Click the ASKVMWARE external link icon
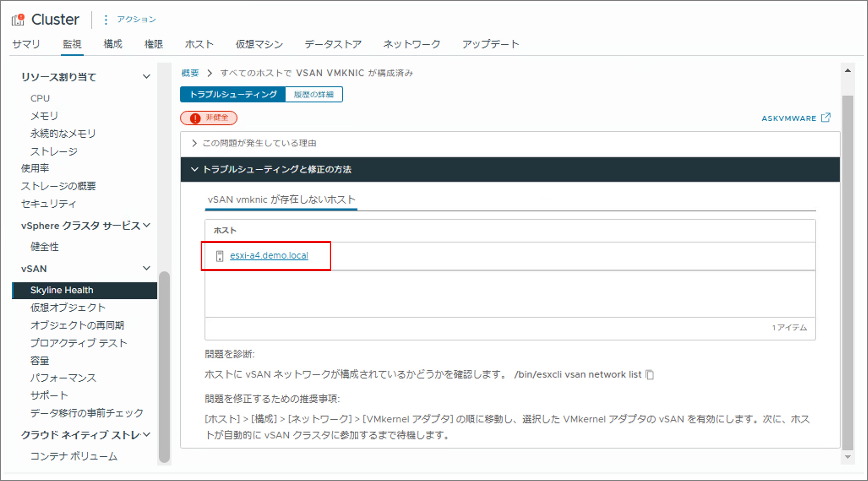 826,118
